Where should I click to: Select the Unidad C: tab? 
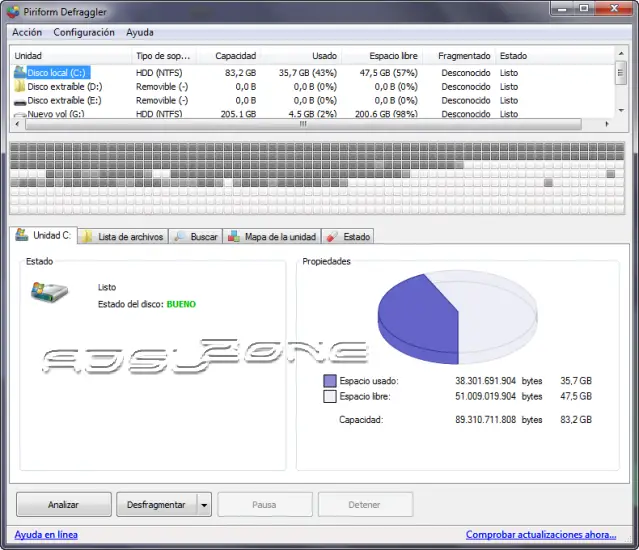pos(43,235)
